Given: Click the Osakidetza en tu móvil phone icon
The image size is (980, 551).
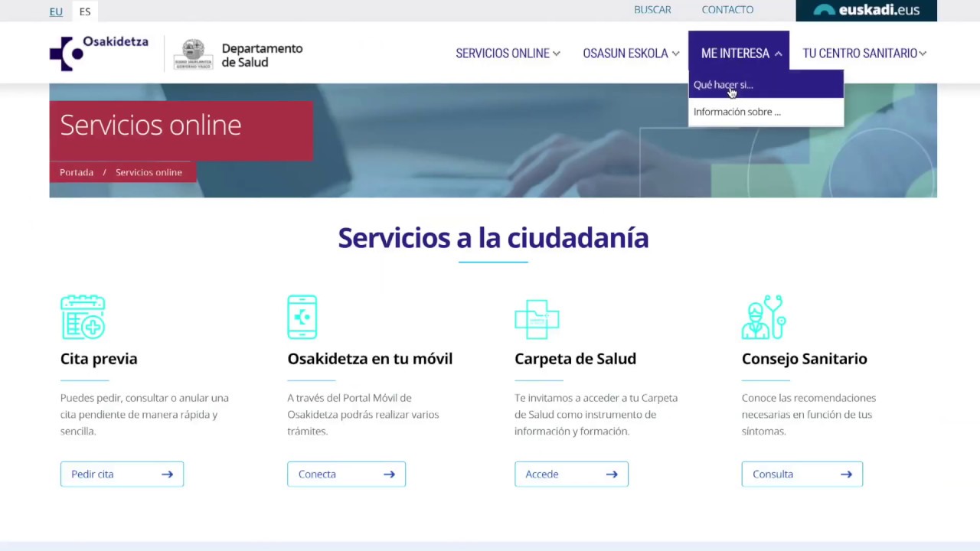Looking at the screenshot, I should (x=302, y=317).
